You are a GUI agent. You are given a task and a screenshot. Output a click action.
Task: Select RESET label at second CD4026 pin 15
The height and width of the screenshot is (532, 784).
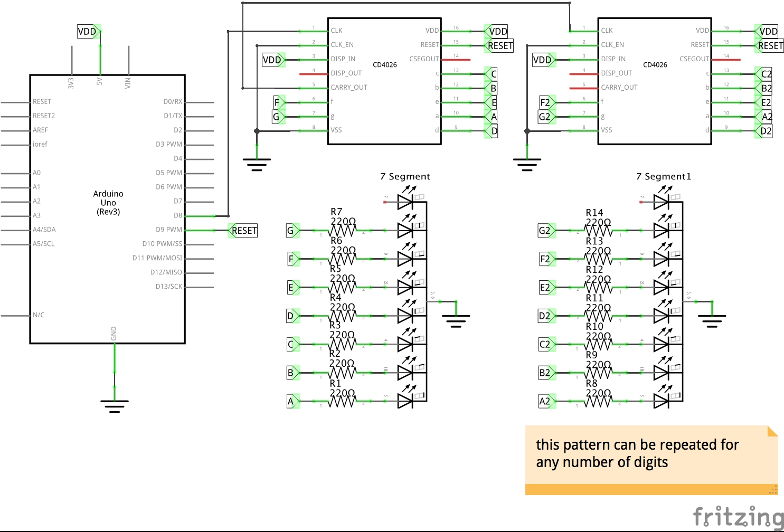tap(769, 45)
